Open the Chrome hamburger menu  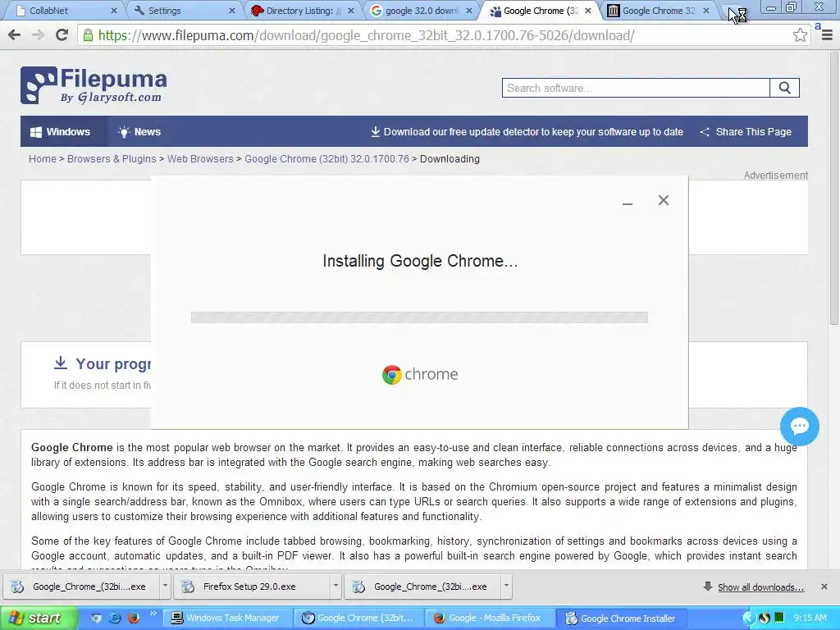click(827, 35)
